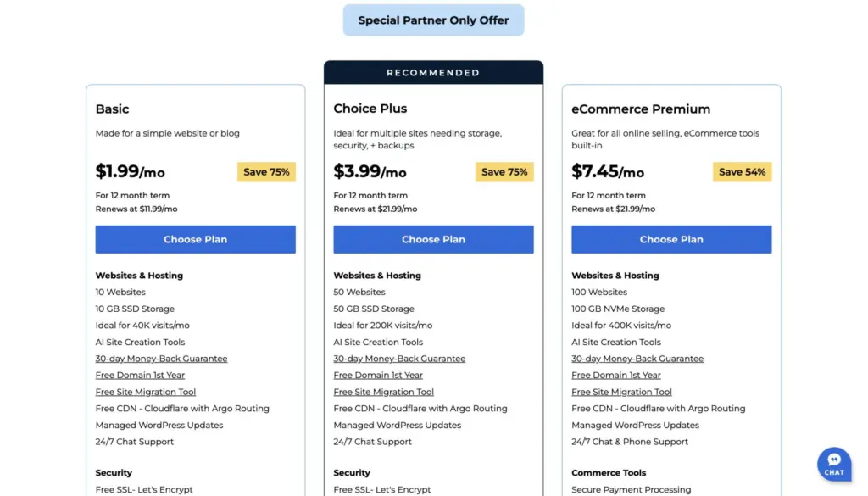Open Basic plan's 30-day Money-Back Guarantee link
This screenshot has width=868, height=496.
point(161,359)
